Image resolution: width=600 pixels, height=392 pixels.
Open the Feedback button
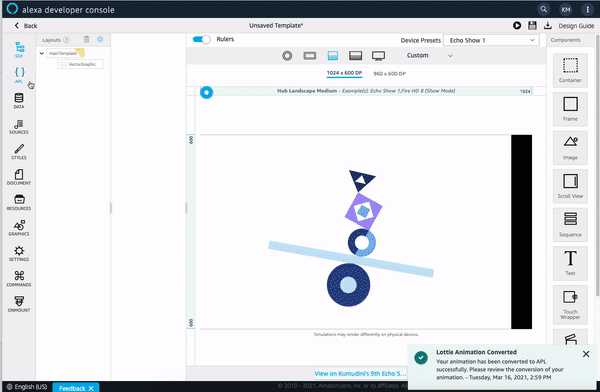[x=76, y=388]
